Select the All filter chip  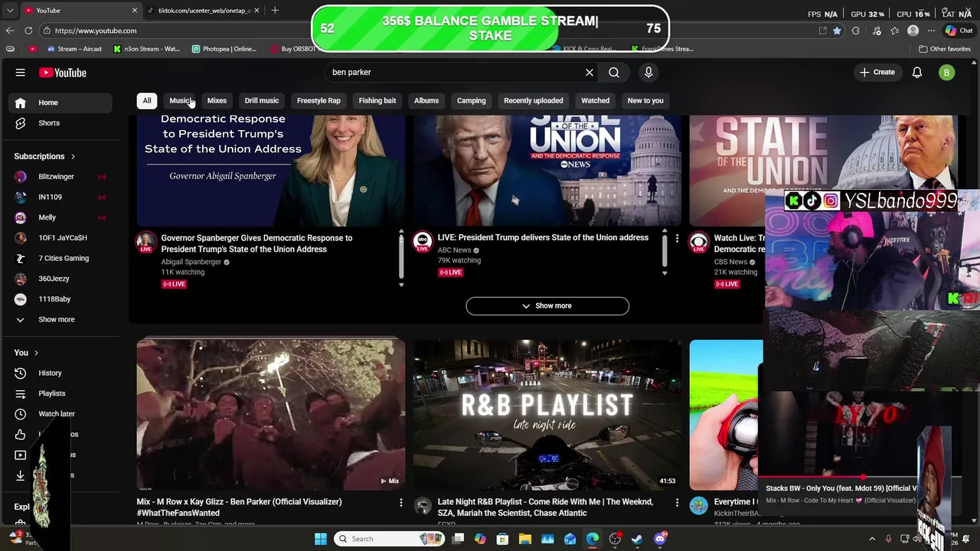pyautogui.click(x=147, y=101)
